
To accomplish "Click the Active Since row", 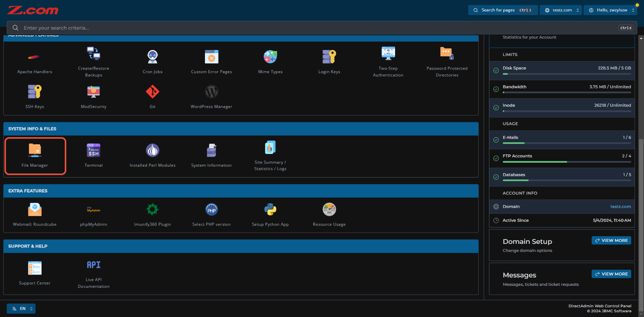I will click(x=562, y=220).
